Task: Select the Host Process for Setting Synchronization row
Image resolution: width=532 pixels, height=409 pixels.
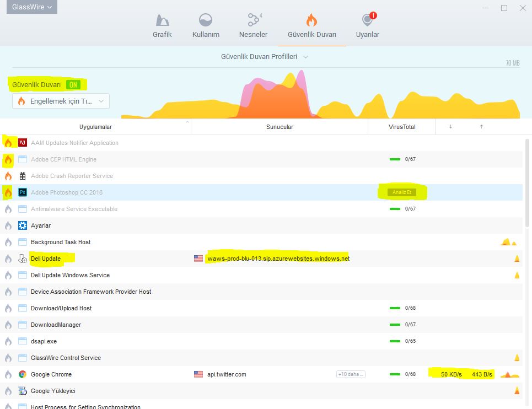Action: [261, 404]
